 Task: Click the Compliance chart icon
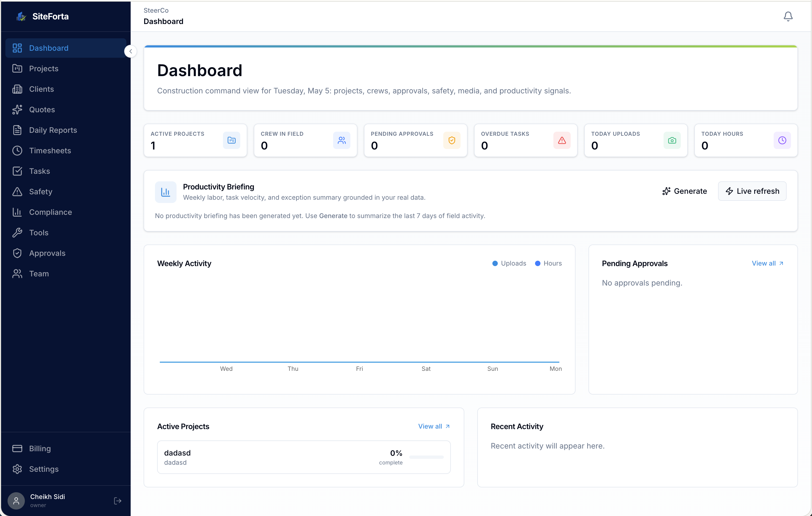click(17, 212)
